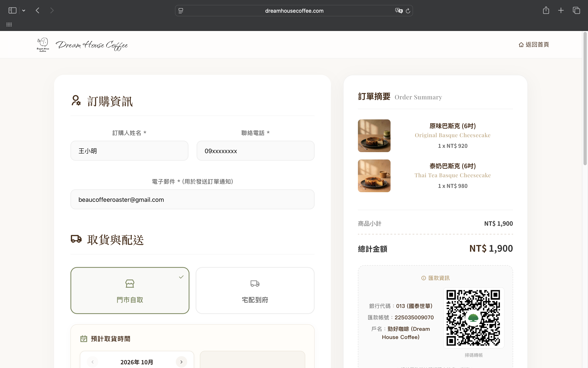
Task: Click the 總計金額 NT$ 1,900 amount
Action: 491,248
